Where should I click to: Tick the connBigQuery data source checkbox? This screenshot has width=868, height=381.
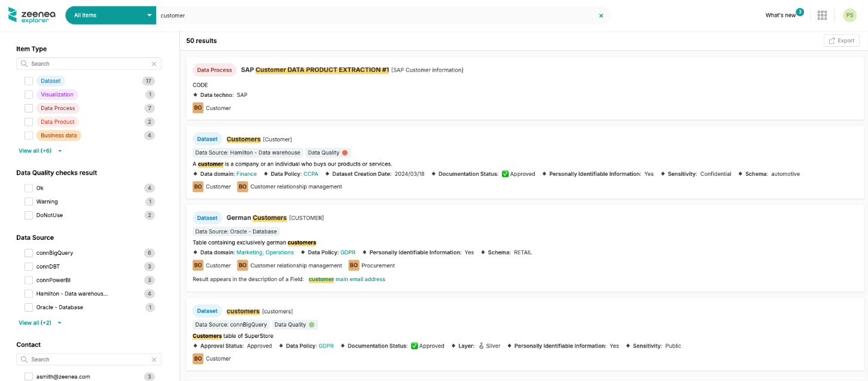pos(29,253)
